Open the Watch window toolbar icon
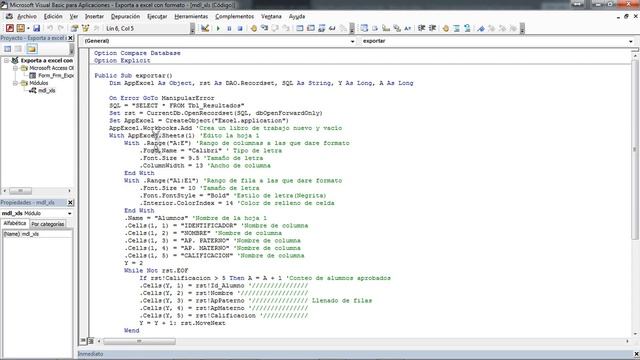 (322, 28)
